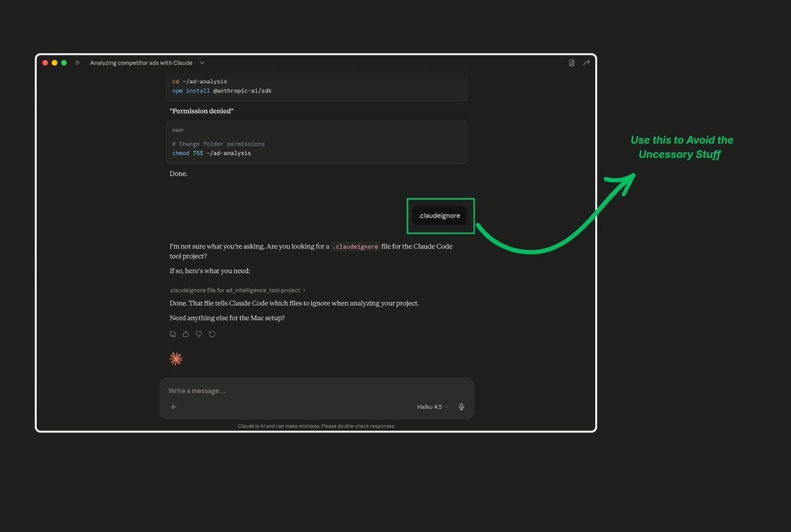The height and width of the screenshot is (532, 791).
Task: Select 'Need anything else for the Mac setup?'
Action: [227, 318]
